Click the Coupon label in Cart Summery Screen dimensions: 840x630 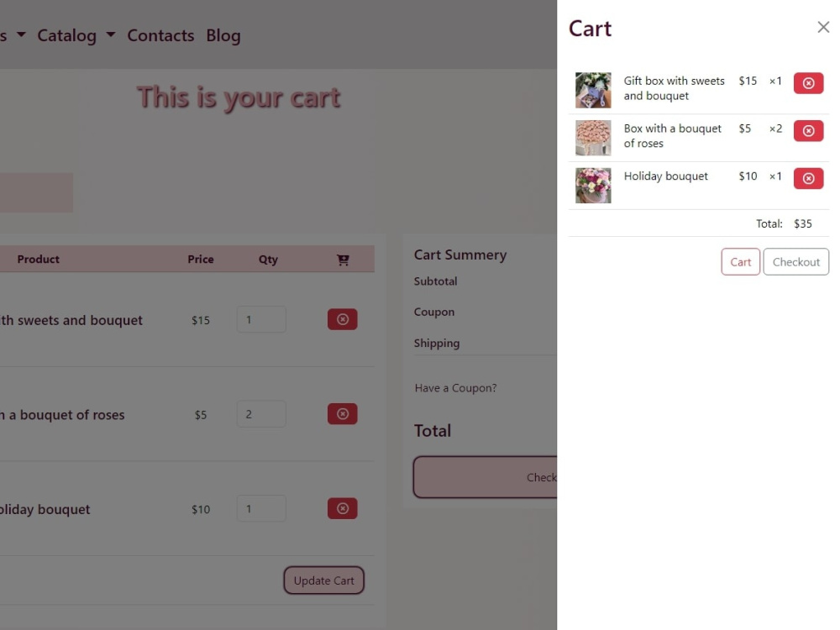coord(433,312)
